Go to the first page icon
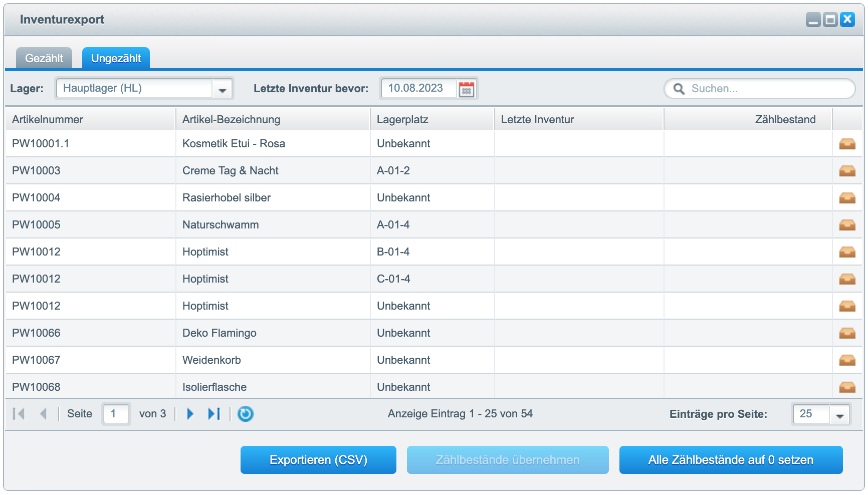Viewport: 868px width, 495px height. click(x=19, y=414)
